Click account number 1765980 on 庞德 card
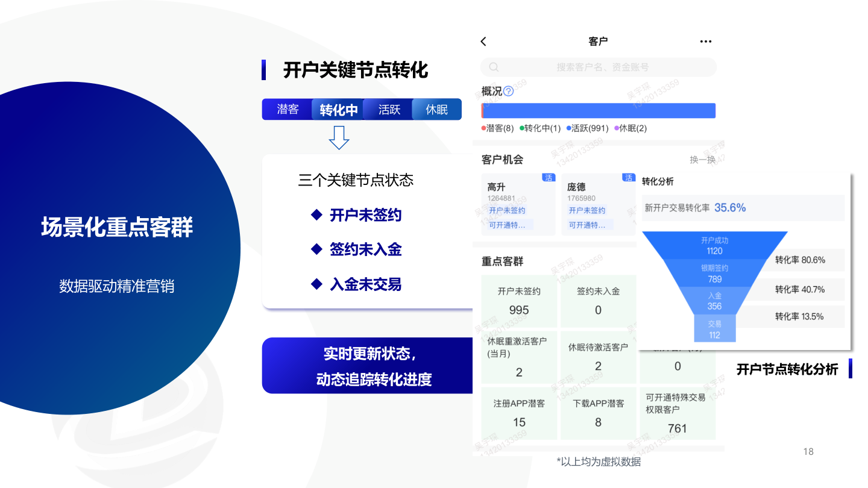 (581, 198)
